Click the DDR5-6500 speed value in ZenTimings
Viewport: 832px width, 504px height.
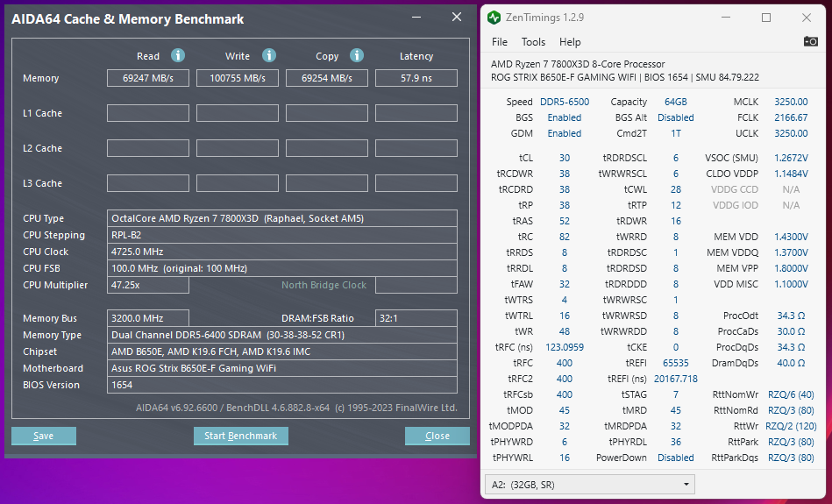(x=565, y=102)
